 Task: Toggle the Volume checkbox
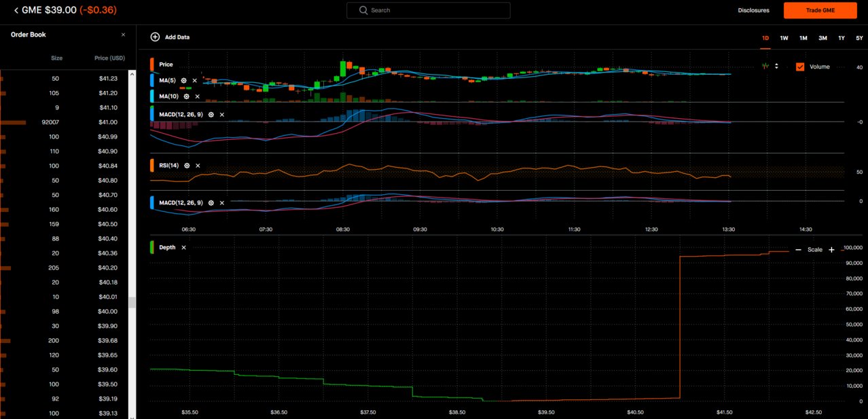tap(800, 67)
